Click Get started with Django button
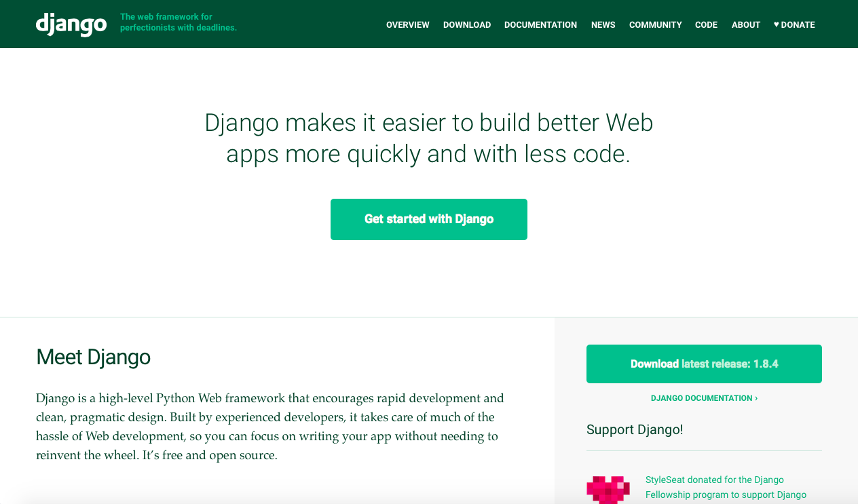The height and width of the screenshot is (504, 858). coord(429,219)
